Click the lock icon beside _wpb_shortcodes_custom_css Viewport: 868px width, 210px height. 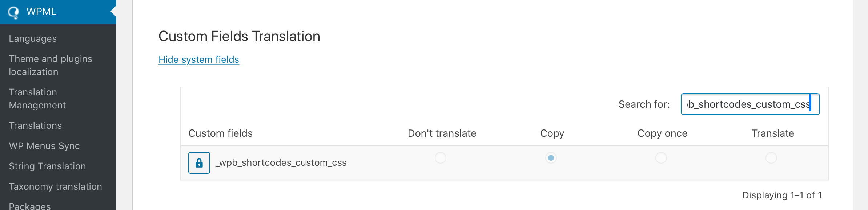[199, 163]
